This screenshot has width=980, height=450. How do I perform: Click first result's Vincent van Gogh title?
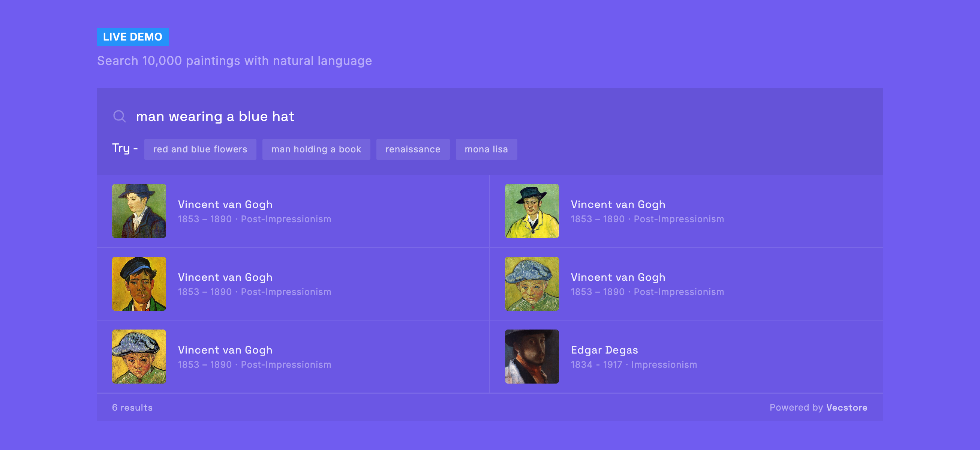coord(225,205)
